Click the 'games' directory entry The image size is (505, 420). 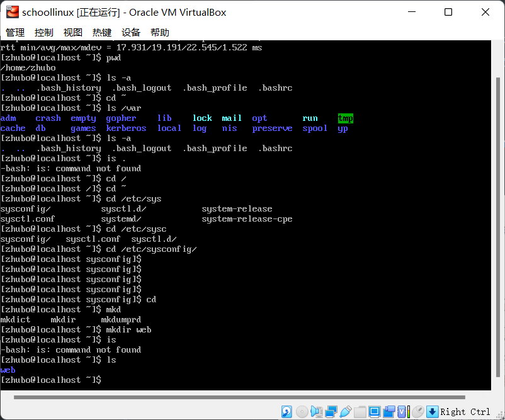(83, 128)
